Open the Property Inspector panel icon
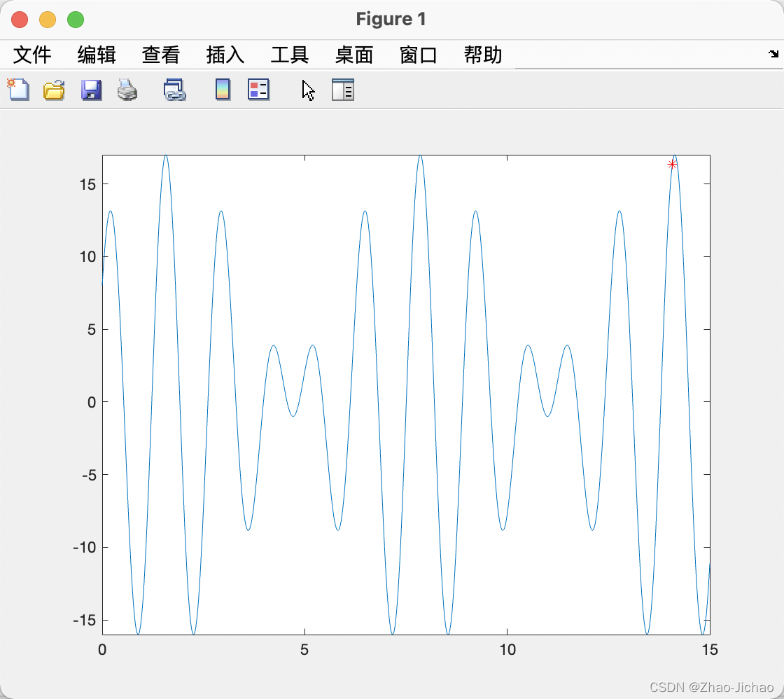The width and height of the screenshot is (784, 699). click(343, 90)
